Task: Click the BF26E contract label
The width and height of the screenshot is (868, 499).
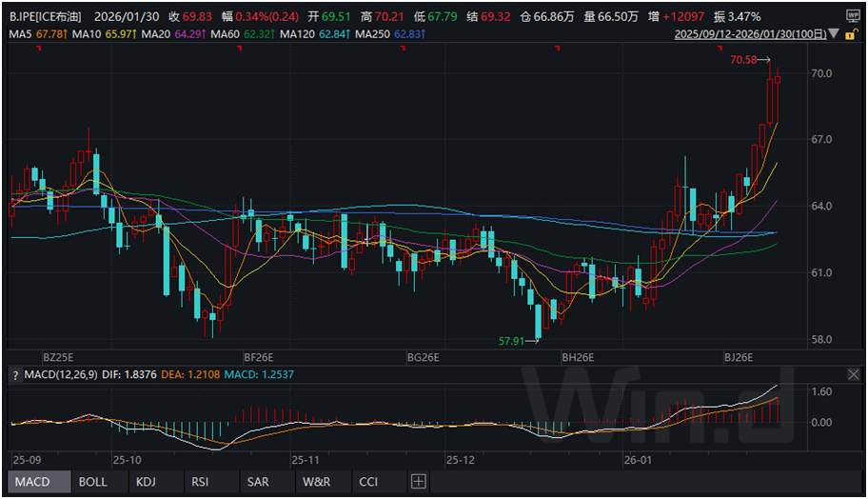Action: click(259, 357)
